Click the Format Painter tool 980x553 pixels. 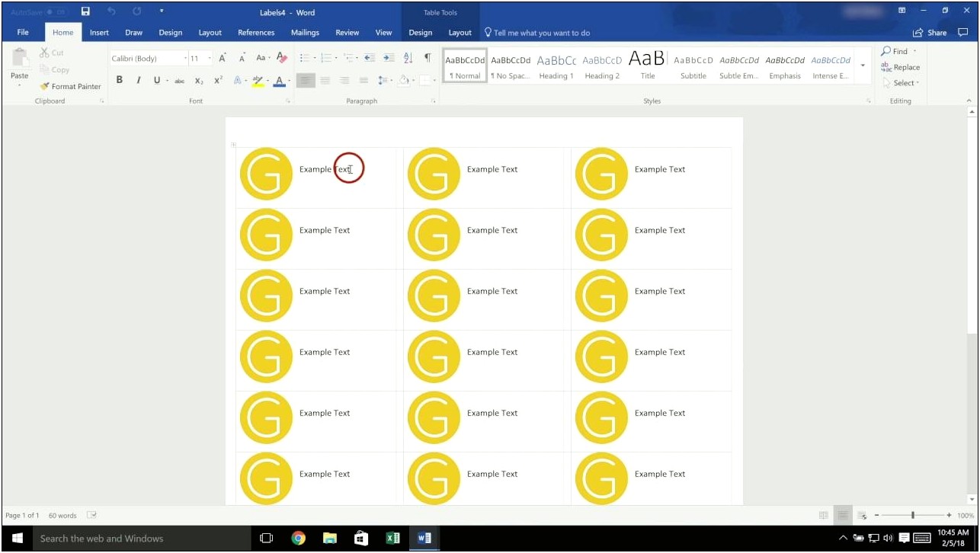[70, 86]
